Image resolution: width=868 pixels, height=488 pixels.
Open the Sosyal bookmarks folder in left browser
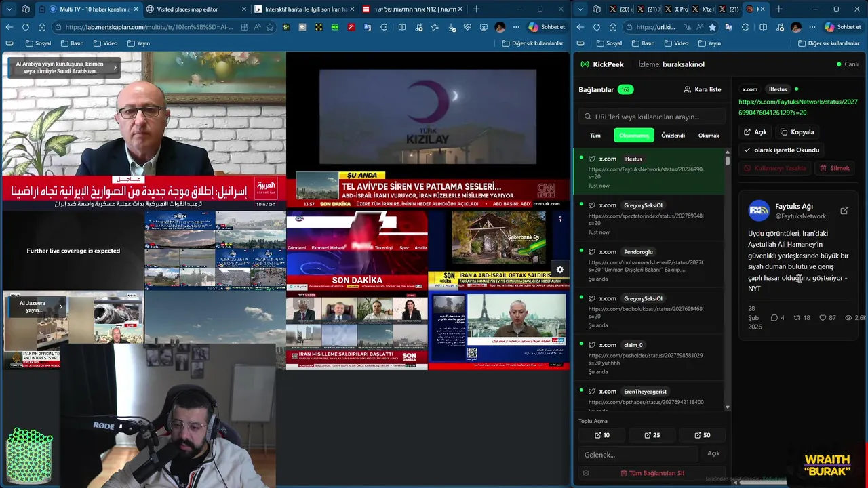click(x=38, y=43)
